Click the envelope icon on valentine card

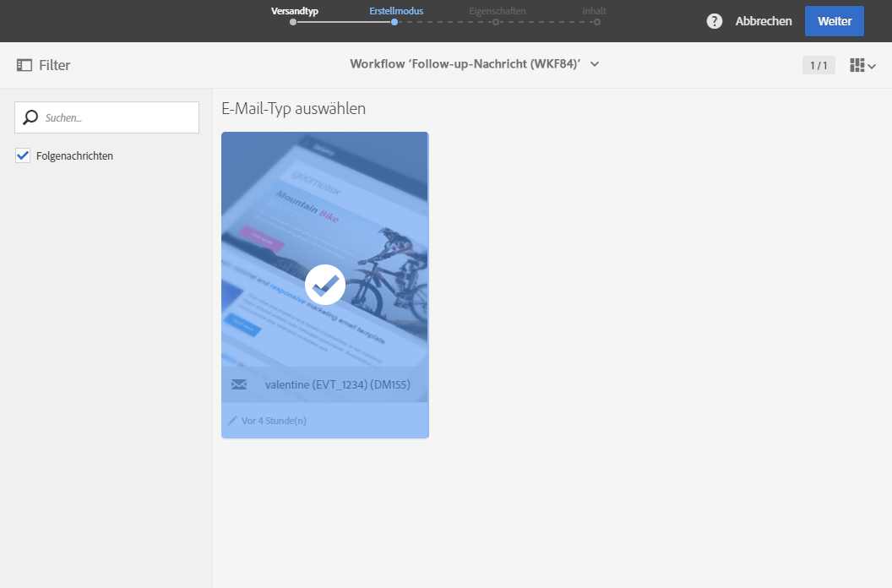[x=239, y=384]
